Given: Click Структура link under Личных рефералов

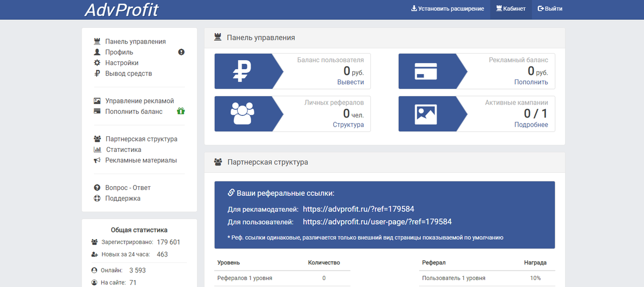Looking at the screenshot, I should [348, 125].
